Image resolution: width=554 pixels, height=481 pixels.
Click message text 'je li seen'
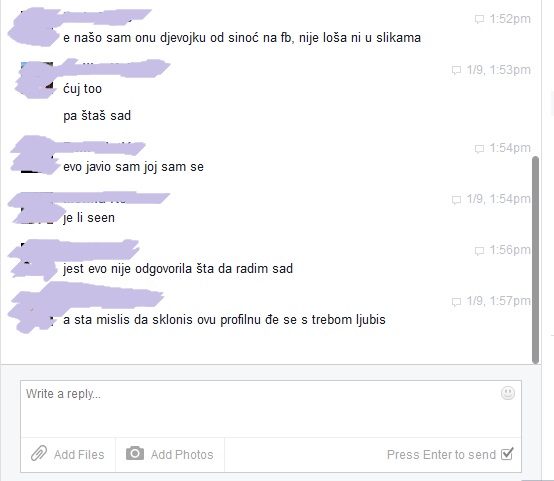[89, 218]
